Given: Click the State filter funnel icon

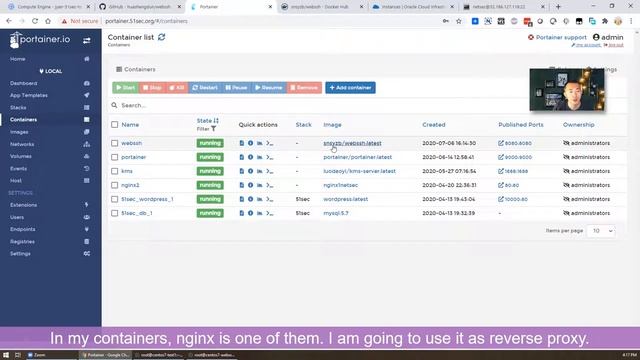Looking at the screenshot, I should (x=213, y=129).
